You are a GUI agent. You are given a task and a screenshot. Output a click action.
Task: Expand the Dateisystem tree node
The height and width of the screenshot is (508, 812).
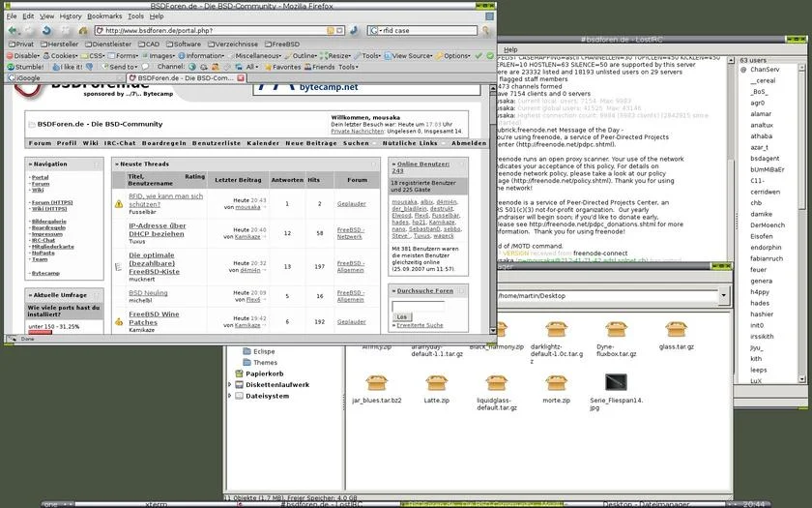coord(230,396)
